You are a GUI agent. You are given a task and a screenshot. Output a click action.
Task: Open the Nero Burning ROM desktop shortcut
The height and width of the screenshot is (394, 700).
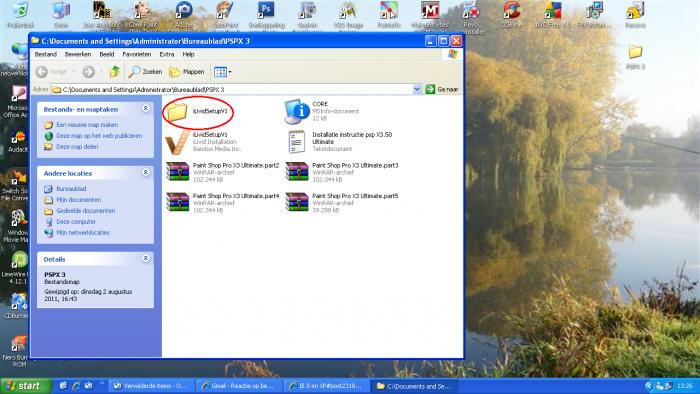(17, 352)
